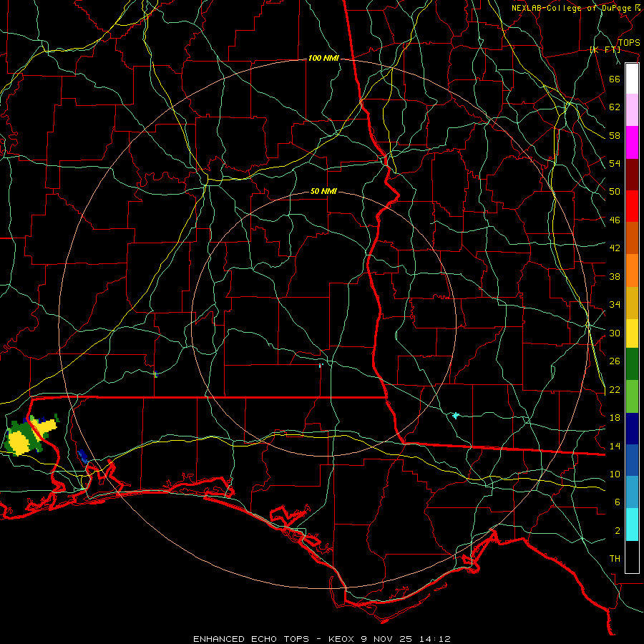Click the 100 NMI range ring label
The width and height of the screenshot is (644, 644).
(x=323, y=59)
